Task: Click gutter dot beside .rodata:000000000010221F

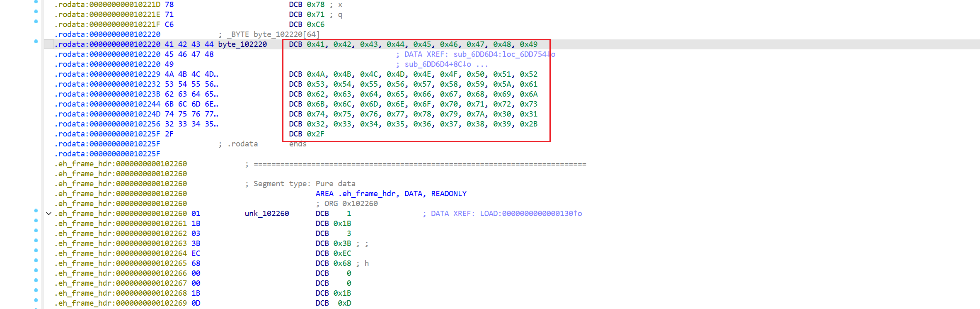Action: click(x=36, y=21)
